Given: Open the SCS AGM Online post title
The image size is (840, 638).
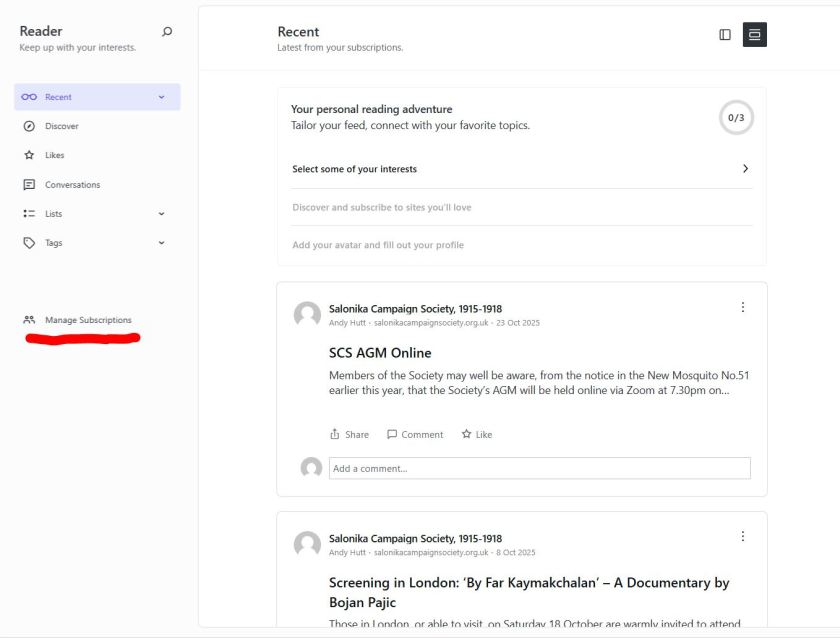Looking at the screenshot, I should click(x=380, y=353).
